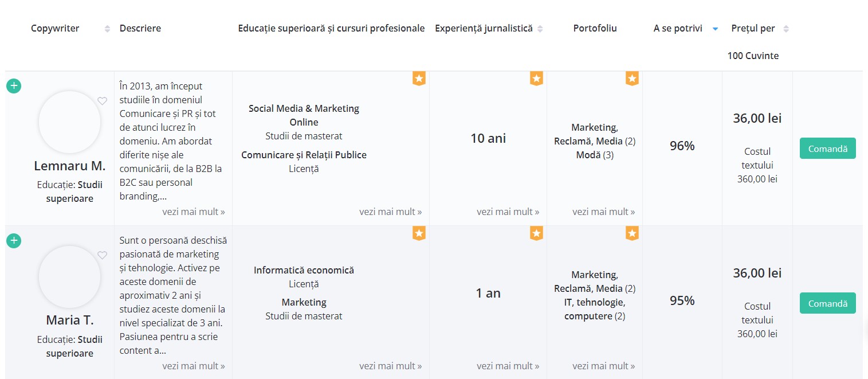Viewport: 868px width, 379px height.
Task: Favorite Maria T. with the heart icon
Action: point(102,256)
